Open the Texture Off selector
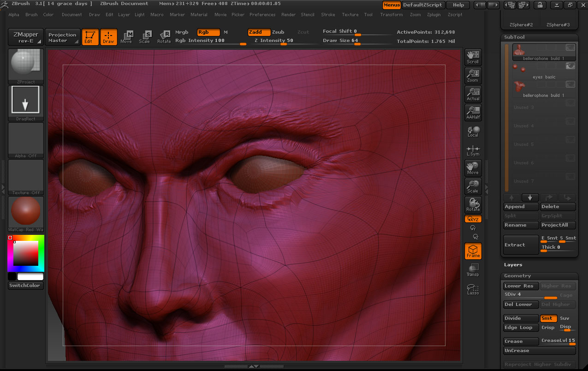 pyautogui.click(x=26, y=177)
